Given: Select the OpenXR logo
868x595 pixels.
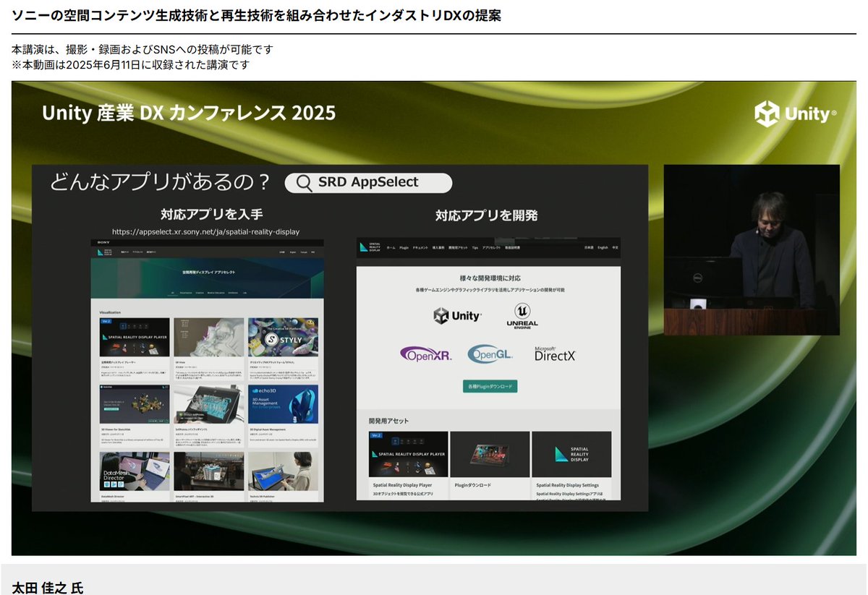Looking at the screenshot, I should click(x=426, y=354).
